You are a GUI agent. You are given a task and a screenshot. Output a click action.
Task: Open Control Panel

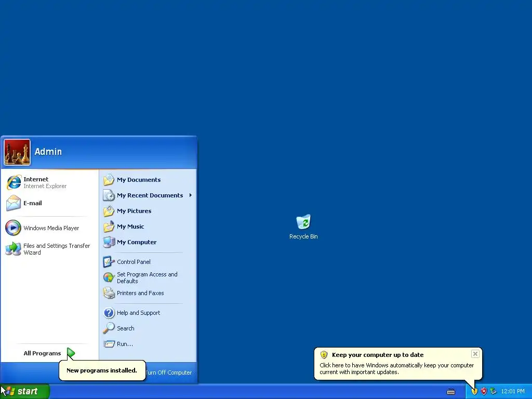148,262
